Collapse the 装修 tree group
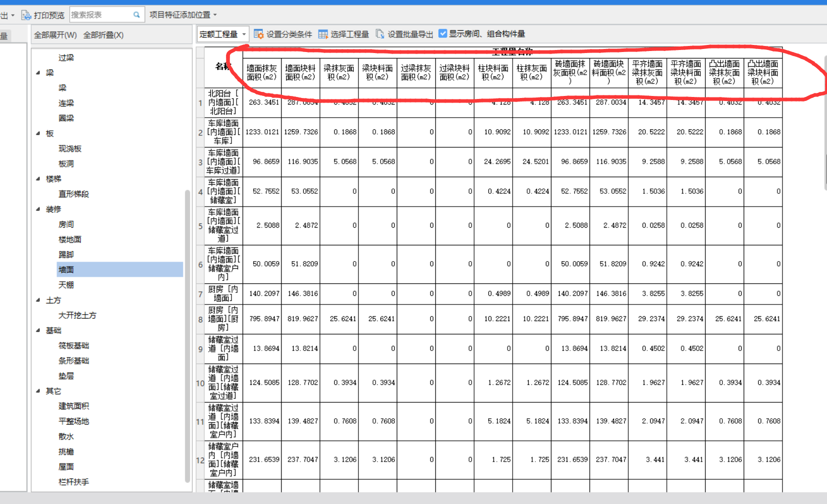 tap(38, 209)
